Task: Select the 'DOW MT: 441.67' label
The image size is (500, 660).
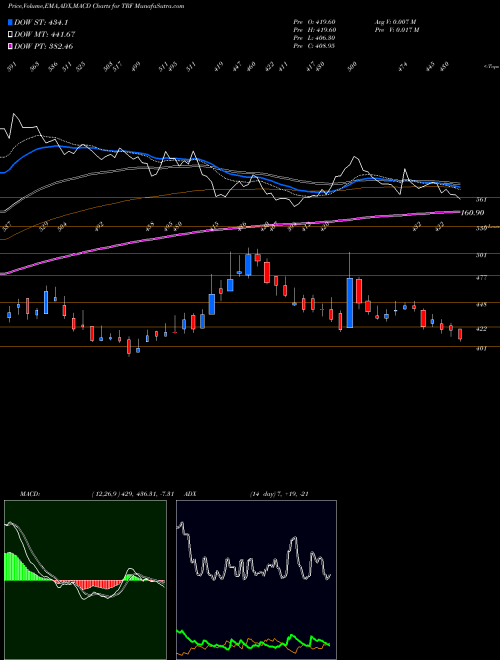Action: tap(45, 34)
